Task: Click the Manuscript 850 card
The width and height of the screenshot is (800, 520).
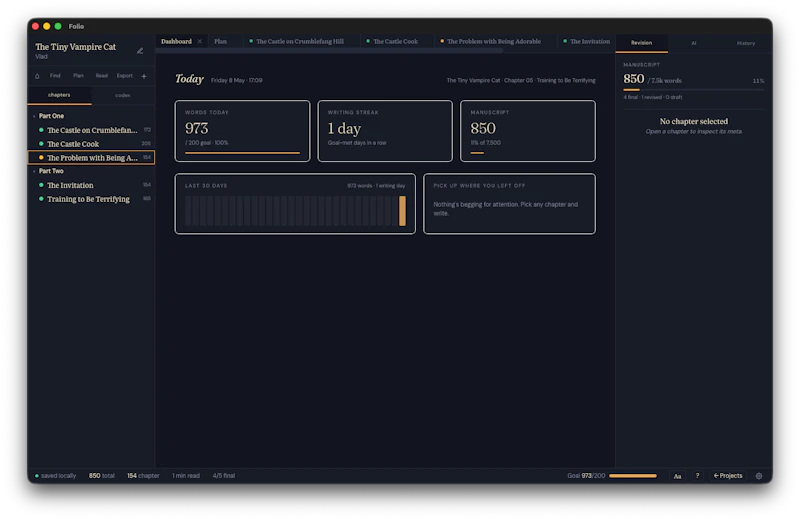Action: [x=528, y=131]
